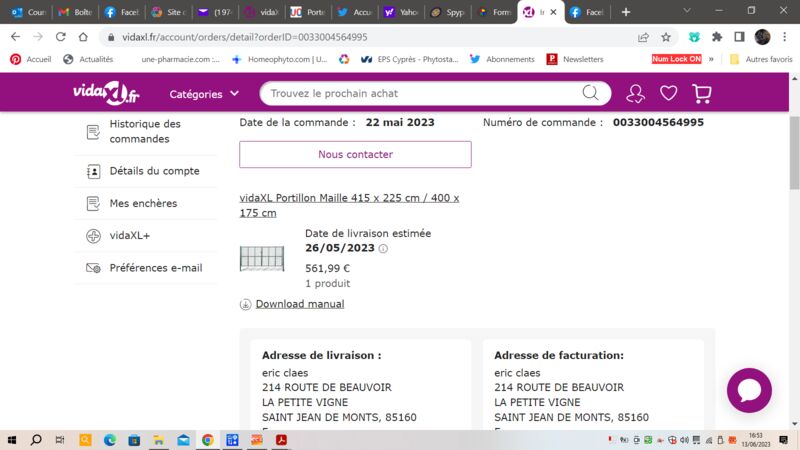Open the shopping cart icon
This screenshot has height=450, width=800.
702,94
